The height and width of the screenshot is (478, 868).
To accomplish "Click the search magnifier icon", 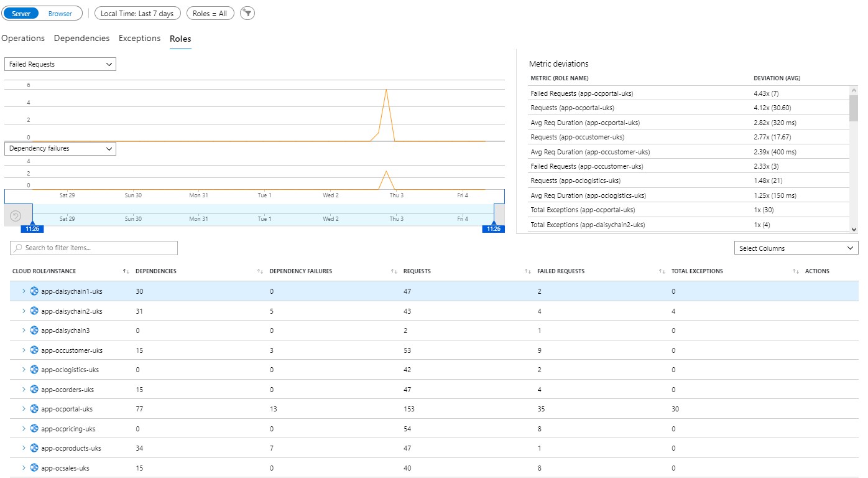I will 18,248.
